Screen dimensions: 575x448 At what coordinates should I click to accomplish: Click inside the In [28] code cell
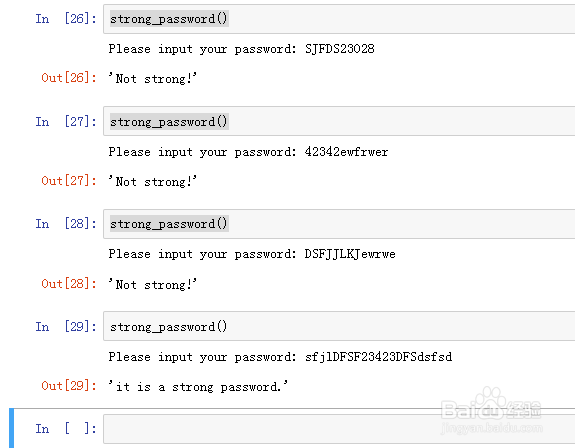[x=339, y=224]
